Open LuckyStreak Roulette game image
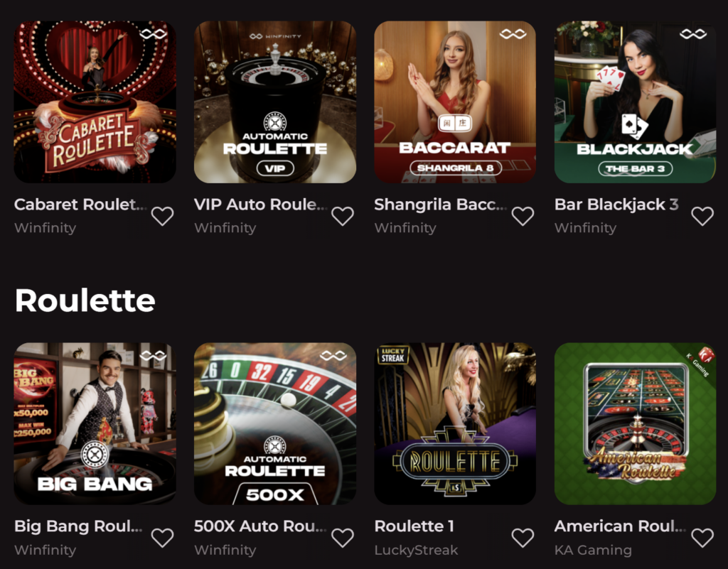Screen dimensions: 728x569 (455, 423)
